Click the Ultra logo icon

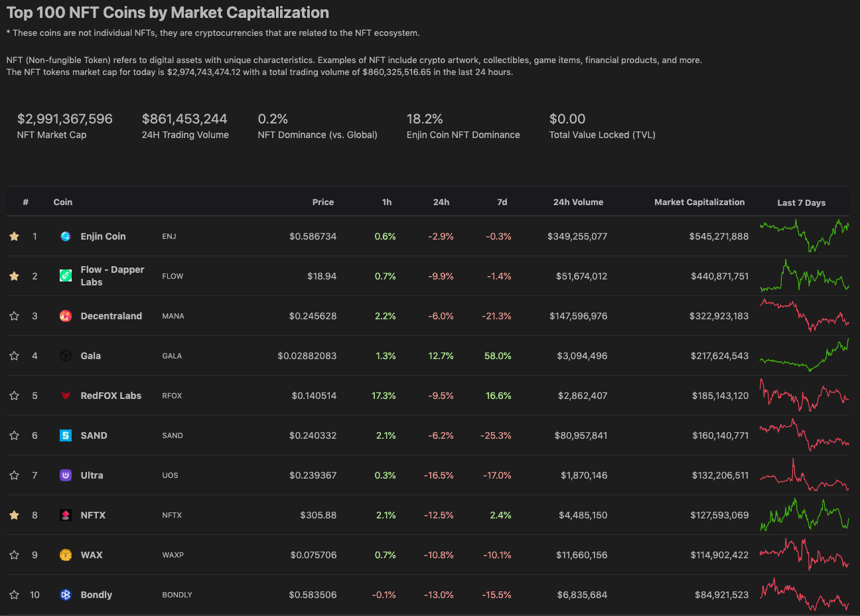click(66, 475)
